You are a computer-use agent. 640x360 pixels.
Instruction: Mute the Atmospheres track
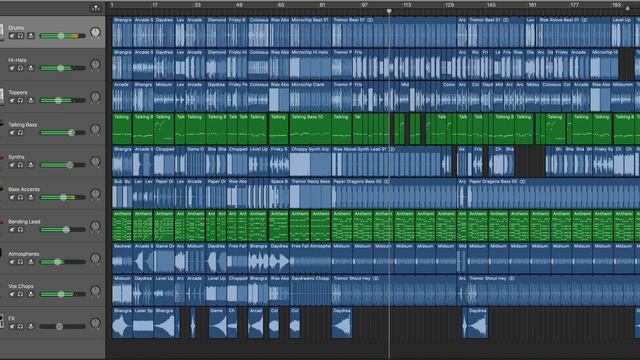click(12, 262)
